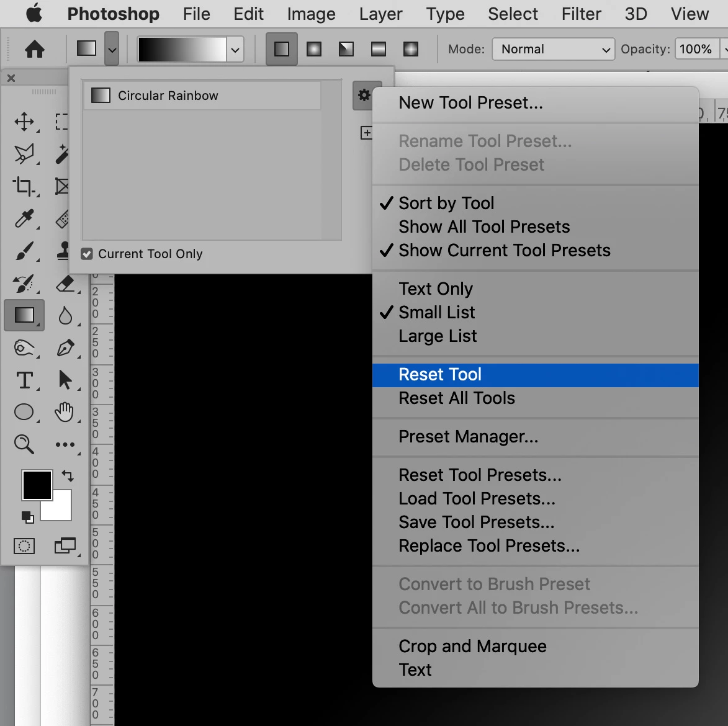The width and height of the screenshot is (728, 726).
Task: Choose Reset Tool Presets
Action: pos(536,475)
